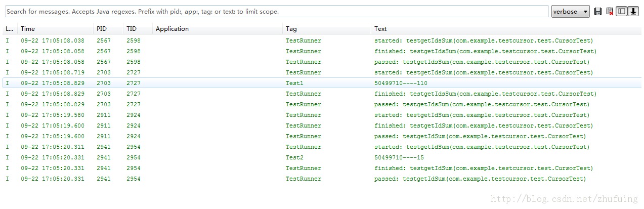Clear the log with the red-X icon
644x209 pixels.
coord(610,11)
